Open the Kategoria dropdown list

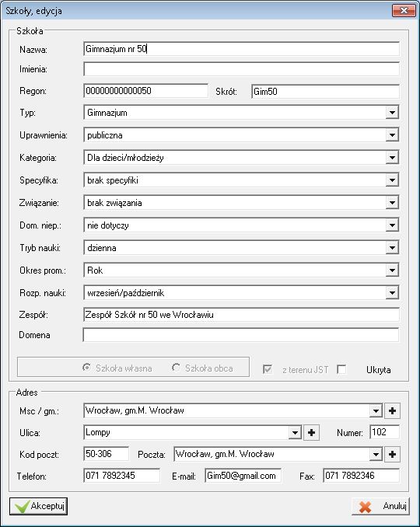point(392,158)
